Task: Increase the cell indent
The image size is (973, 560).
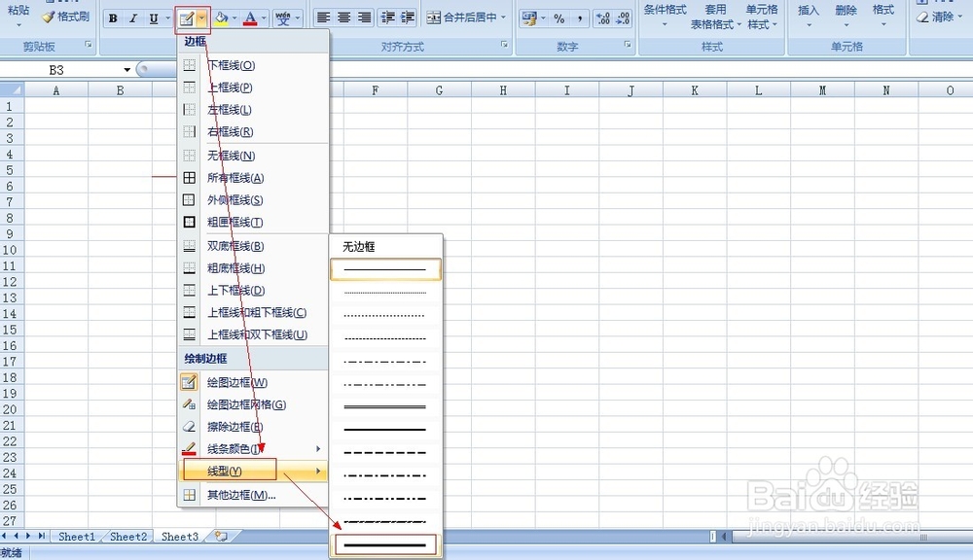Action: pyautogui.click(x=408, y=17)
